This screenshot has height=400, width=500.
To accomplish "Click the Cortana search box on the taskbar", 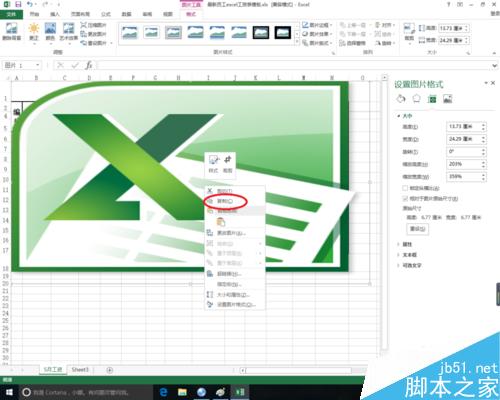I will [x=85, y=392].
